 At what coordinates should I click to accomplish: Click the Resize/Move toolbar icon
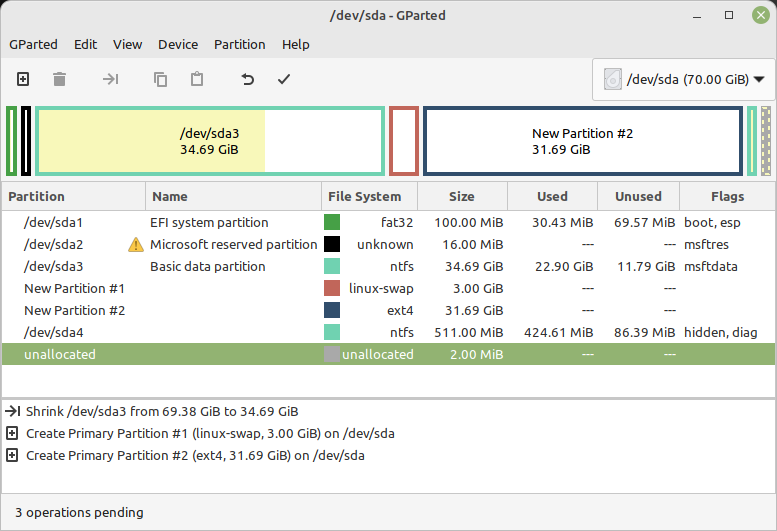pos(111,79)
